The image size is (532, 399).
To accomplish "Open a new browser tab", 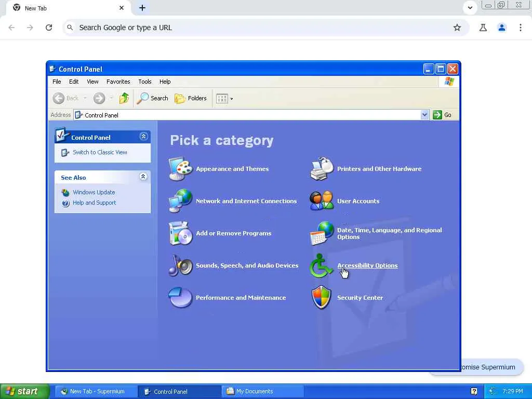I will click(142, 8).
